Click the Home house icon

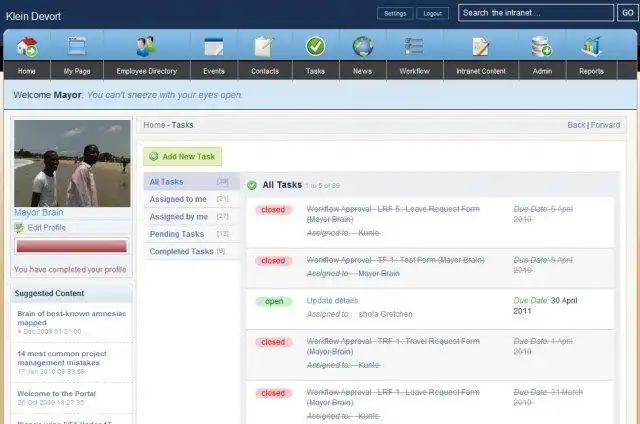[x=27, y=46]
